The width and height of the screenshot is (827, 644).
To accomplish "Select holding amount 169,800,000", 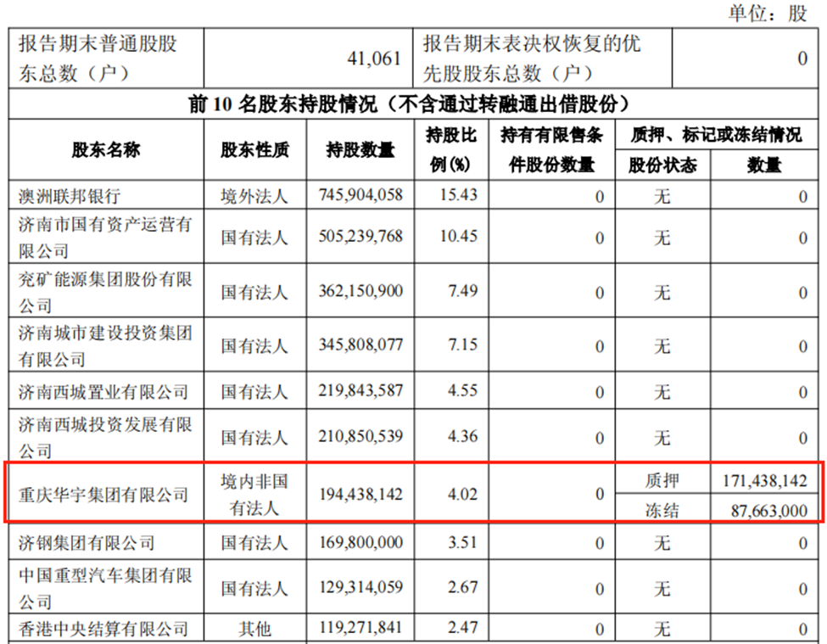I will tap(360, 541).
